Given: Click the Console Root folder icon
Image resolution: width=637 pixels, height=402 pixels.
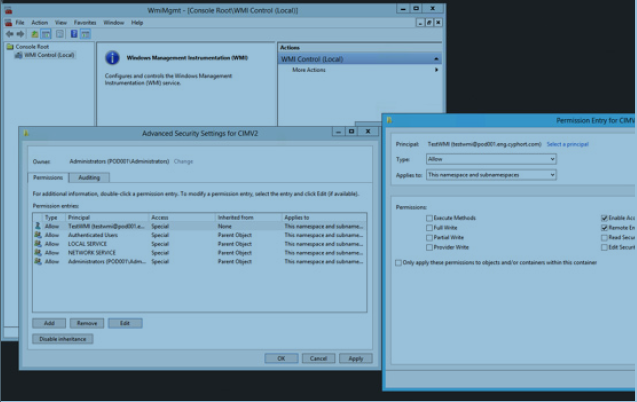Looking at the screenshot, I should point(10,47).
